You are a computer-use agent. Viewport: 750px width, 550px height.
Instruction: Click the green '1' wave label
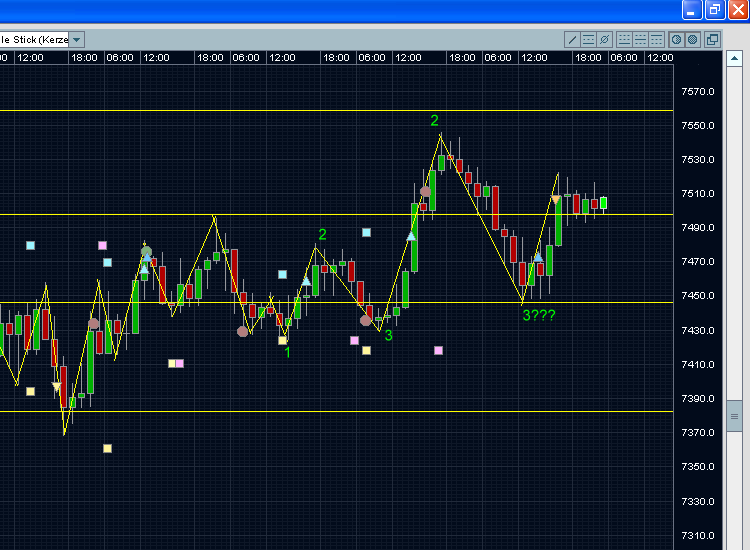[287, 352]
